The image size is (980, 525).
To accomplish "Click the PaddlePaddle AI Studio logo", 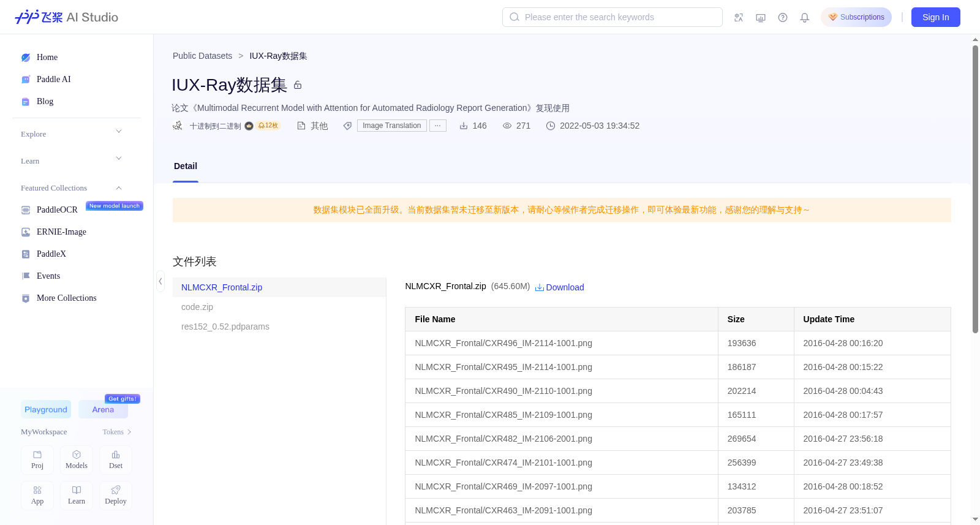I will coord(66,17).
